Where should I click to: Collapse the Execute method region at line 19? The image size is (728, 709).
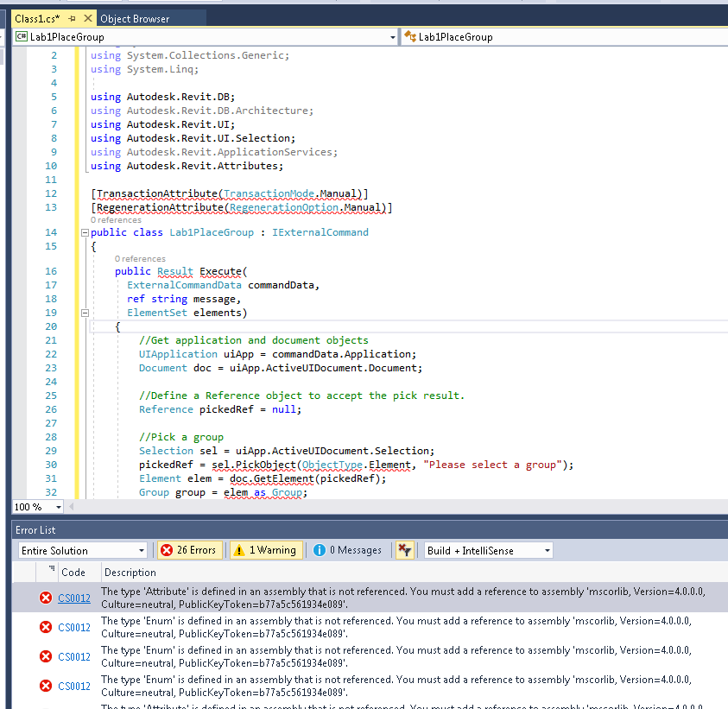tap(85, 313)
